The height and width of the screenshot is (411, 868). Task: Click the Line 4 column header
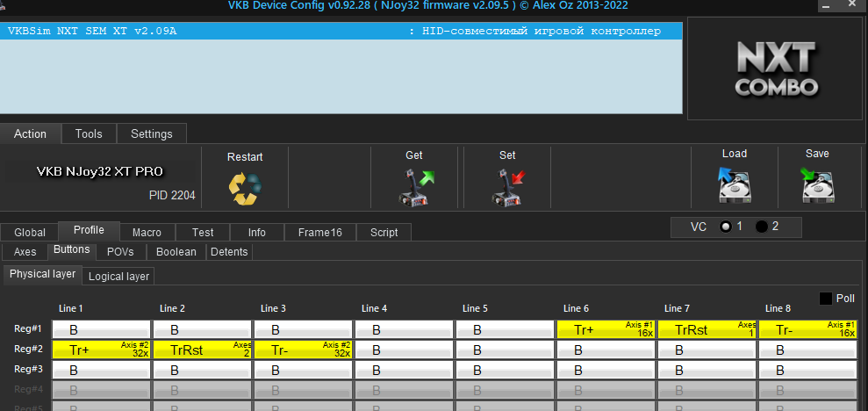[374, 308]
